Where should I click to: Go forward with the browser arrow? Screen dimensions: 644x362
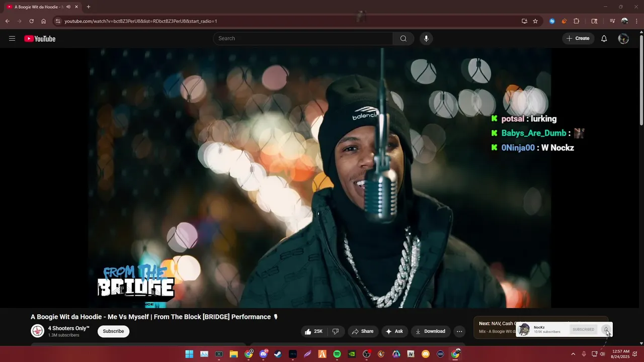coord(20,21)
